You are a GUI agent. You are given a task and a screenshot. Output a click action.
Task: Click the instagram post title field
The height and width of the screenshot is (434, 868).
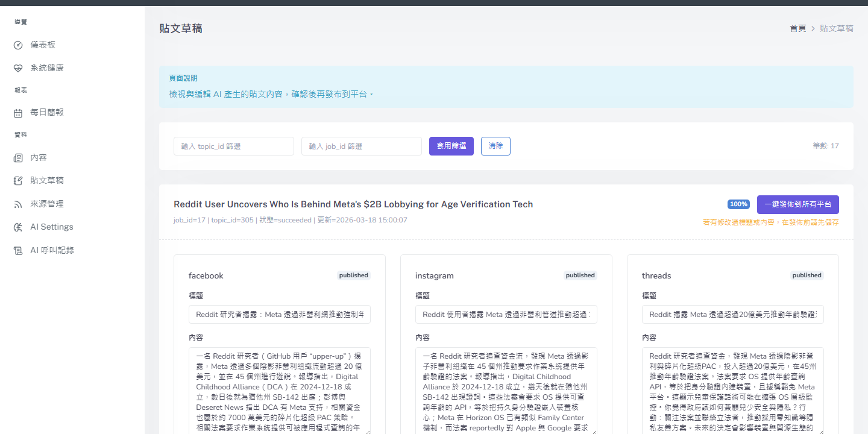tap(506, 315)
